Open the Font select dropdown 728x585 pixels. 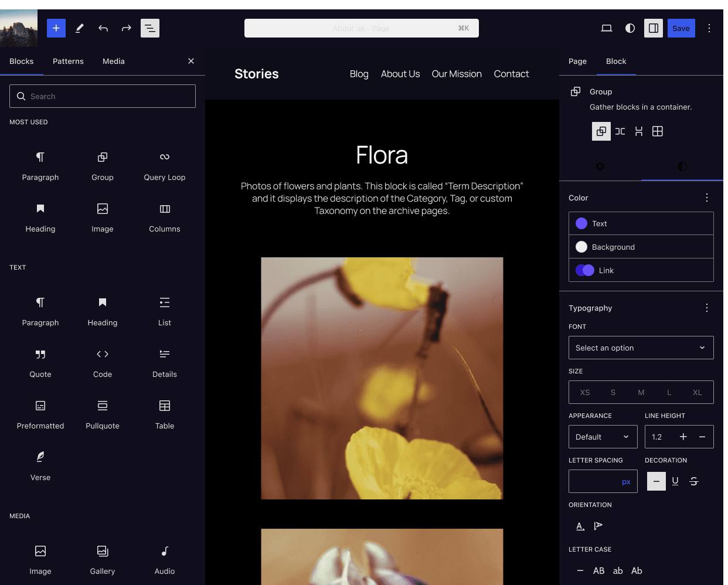(x=641, y=348)
